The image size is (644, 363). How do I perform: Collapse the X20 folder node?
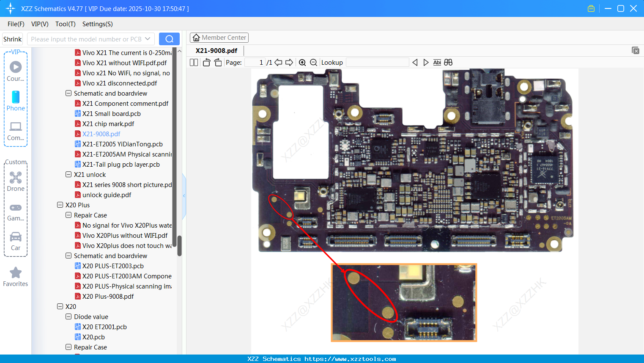(x=60, y=306)
